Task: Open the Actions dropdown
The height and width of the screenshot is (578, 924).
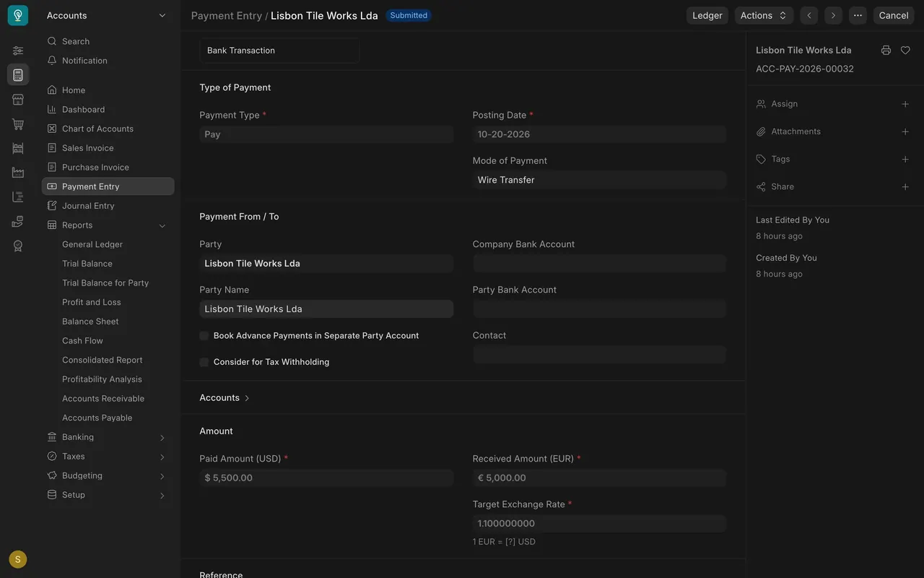Action: pyautogui.click(x=764, y=15)
